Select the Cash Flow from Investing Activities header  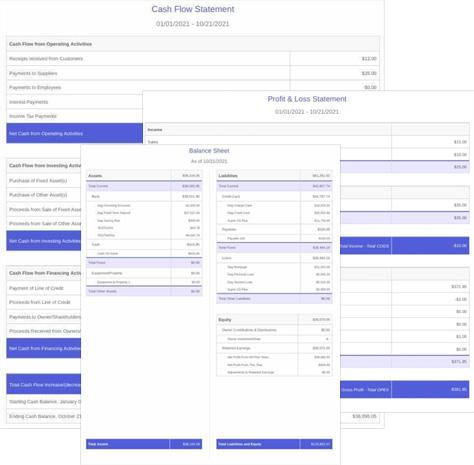point(44,166)
